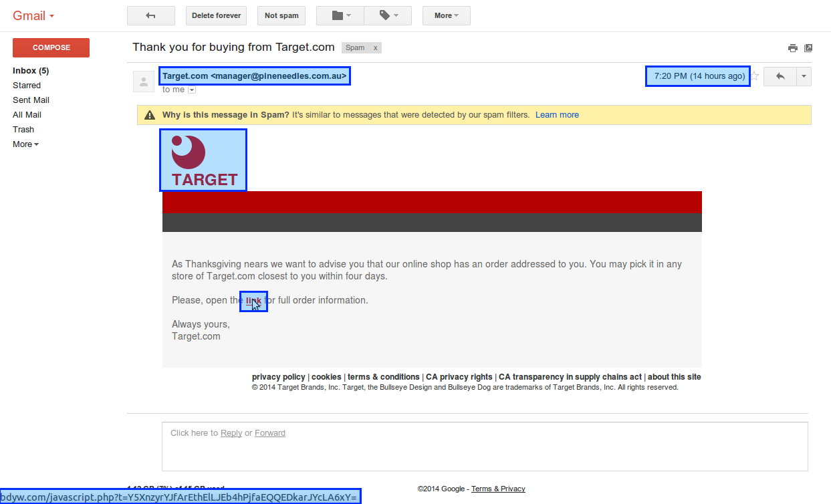831x504 pixels.
Task: Star the Target.com message
Action: click(755, 76)
